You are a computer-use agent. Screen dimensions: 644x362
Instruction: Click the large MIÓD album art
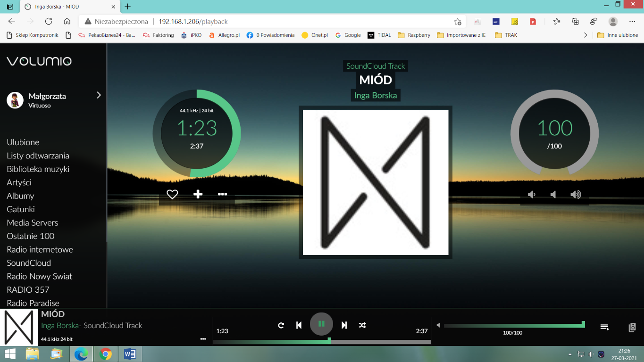tap(376, 182)
